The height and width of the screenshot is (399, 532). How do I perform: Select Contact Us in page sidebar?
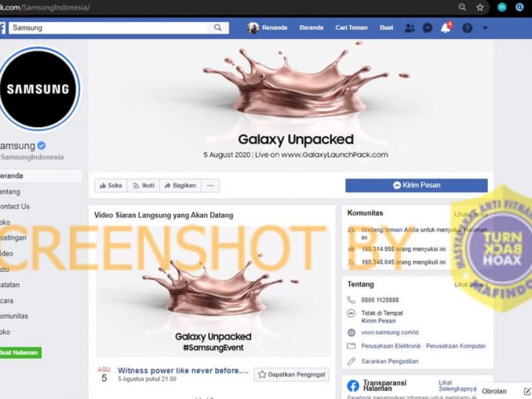pyautogui.click(x=15, y=206)
